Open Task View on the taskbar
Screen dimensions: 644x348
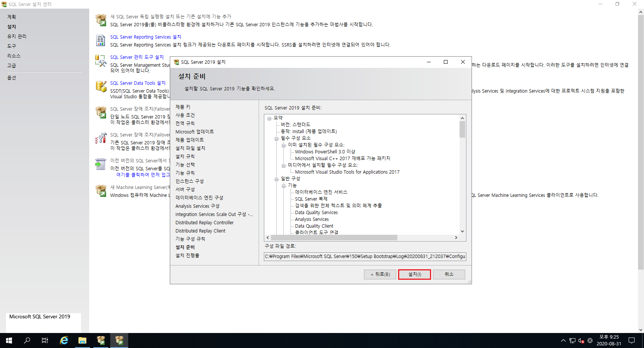(45, 340)
